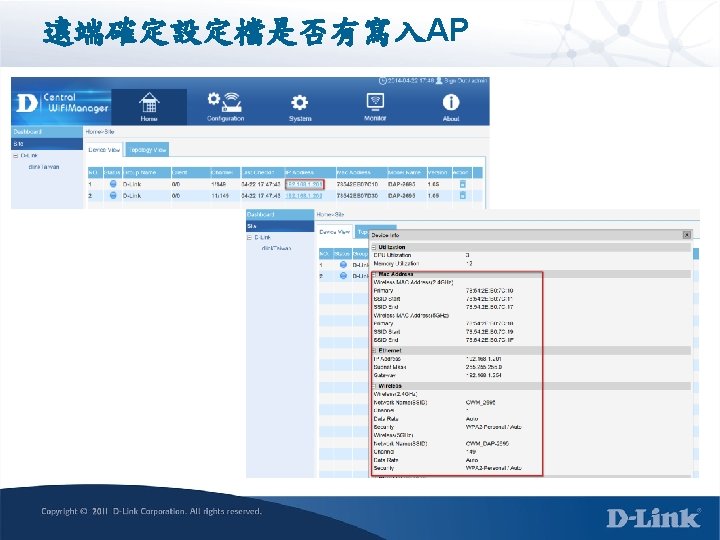
Task: Open the System gear section
Action: [x=300, y=108]
